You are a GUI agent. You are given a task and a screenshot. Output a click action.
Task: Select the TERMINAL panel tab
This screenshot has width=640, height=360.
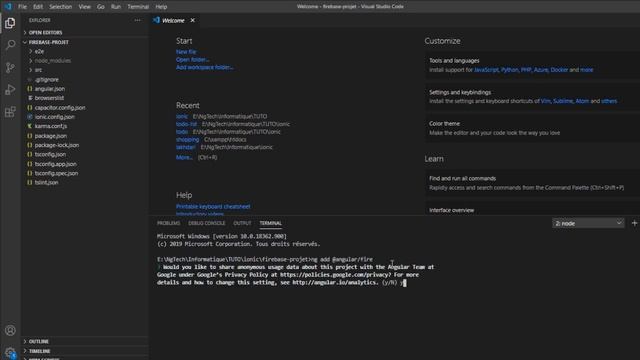[271, 223]
